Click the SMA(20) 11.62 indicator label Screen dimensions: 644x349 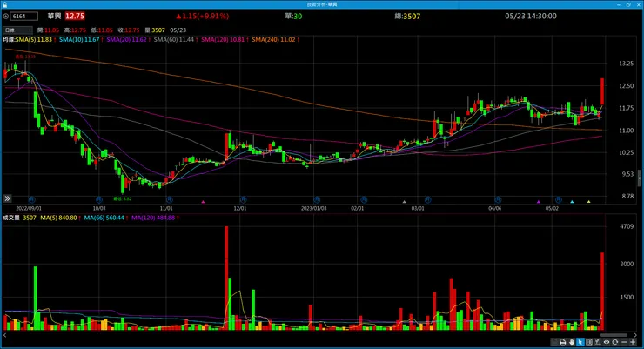[x=126, y=40]
